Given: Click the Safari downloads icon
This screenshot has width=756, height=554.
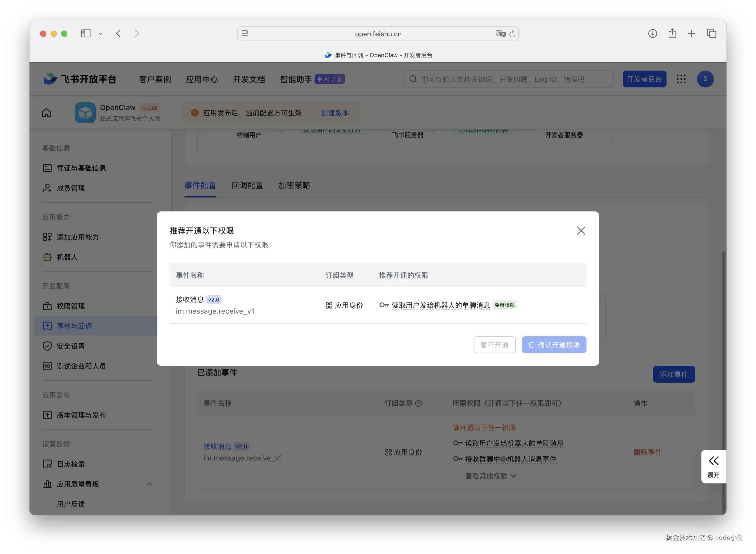Looking at the screenshot, I should click(x=652, y=33).
